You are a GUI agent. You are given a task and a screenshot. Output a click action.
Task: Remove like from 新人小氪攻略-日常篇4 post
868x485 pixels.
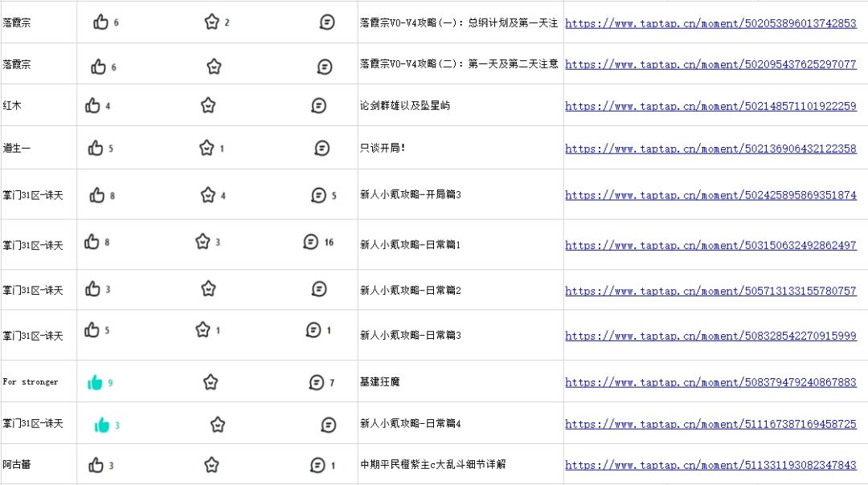102,425
